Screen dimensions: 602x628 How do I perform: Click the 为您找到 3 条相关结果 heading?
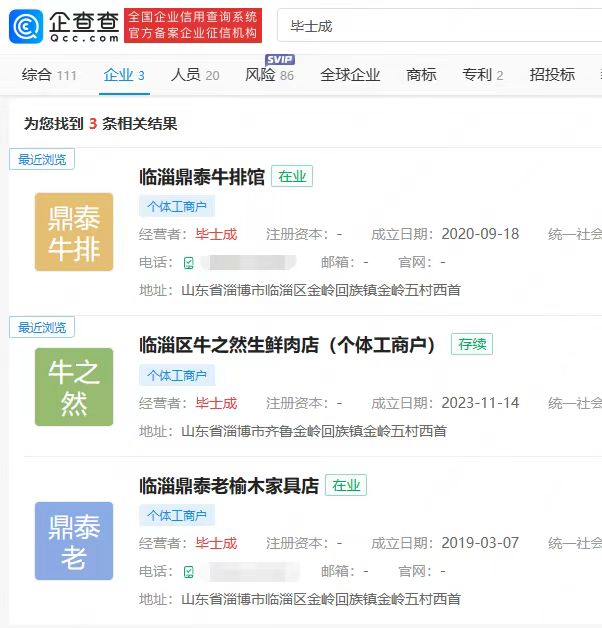(101, 123)
